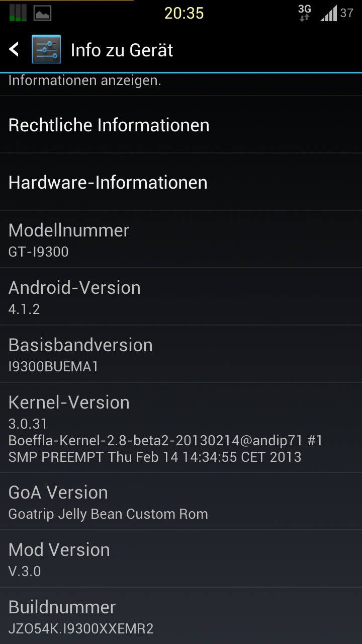
Task: Tap the Settings sliders app icon
Action: tap(46, 49)
